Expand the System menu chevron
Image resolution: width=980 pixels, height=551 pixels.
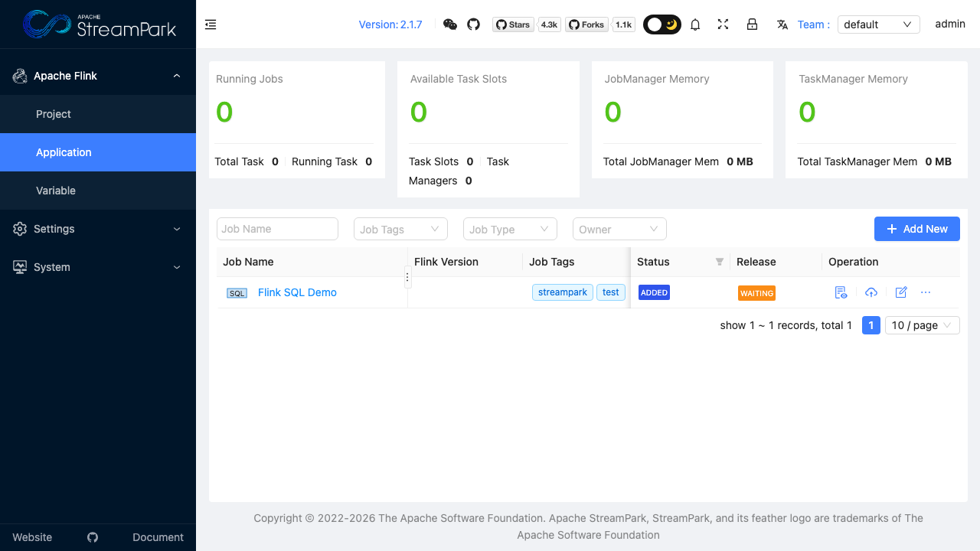click(177, 267)
